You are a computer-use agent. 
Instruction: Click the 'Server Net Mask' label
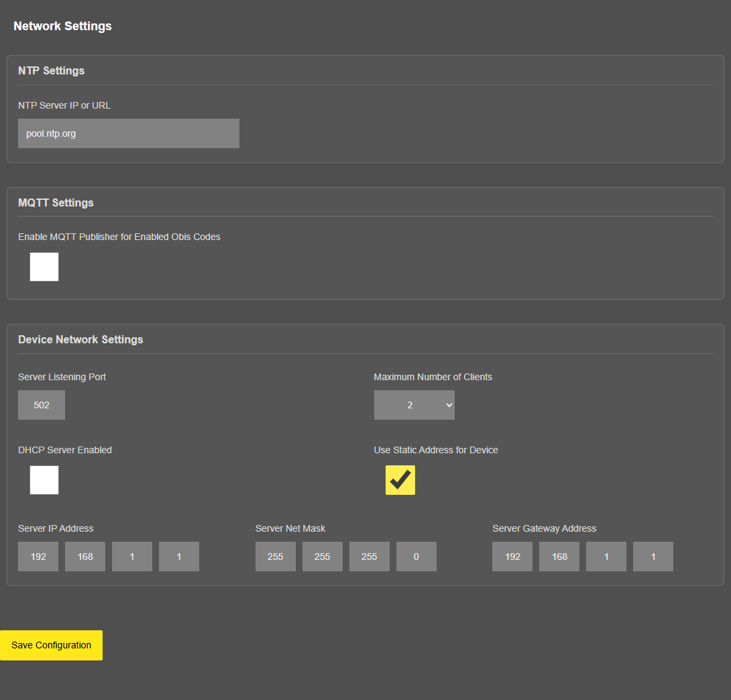pos(290,528)
